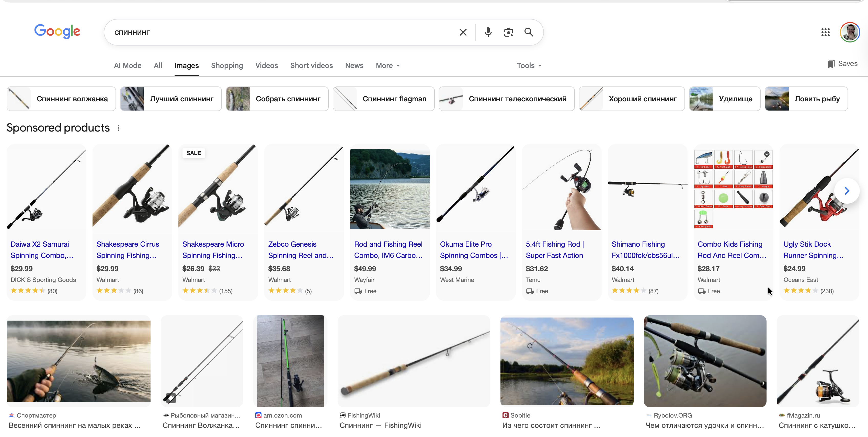Filter by Собрать спиннинг chip
This screenshot has width=868, height=437.
(277, 99)
